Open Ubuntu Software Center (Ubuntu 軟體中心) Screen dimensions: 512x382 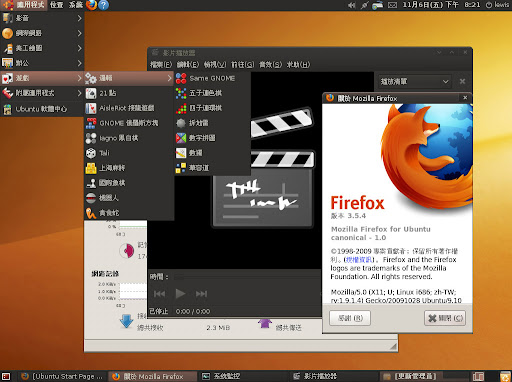(x=42, y=109)
